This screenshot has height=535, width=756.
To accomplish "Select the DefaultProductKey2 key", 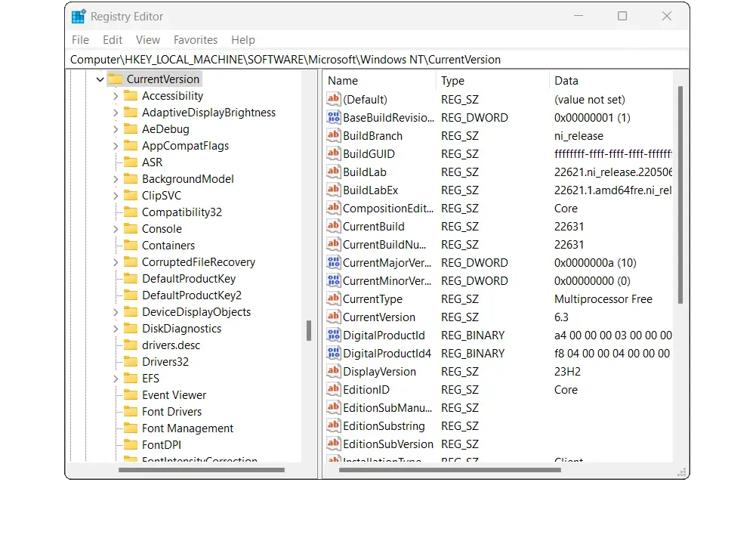I will tap(191, 295).
